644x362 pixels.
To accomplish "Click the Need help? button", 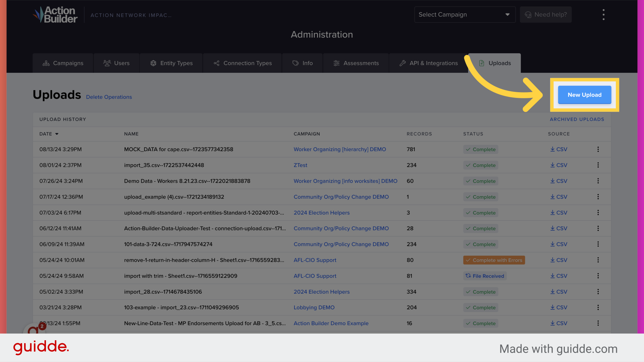I will point(546,15).
